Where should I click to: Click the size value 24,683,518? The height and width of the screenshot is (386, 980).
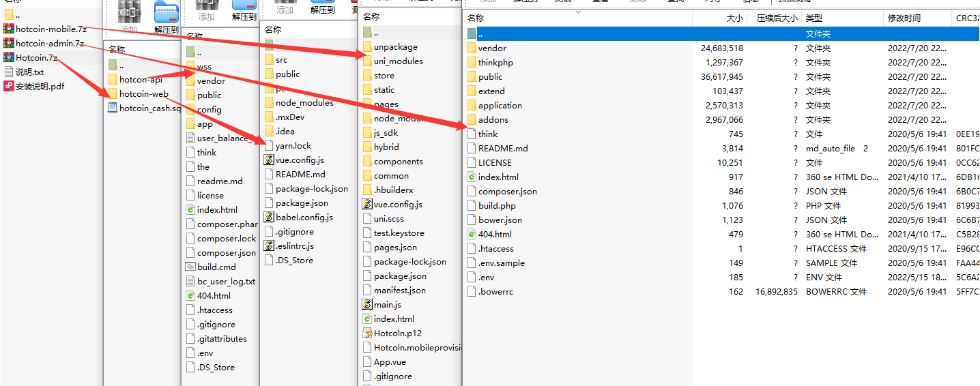pyautogui.click(x=722, y=48)
